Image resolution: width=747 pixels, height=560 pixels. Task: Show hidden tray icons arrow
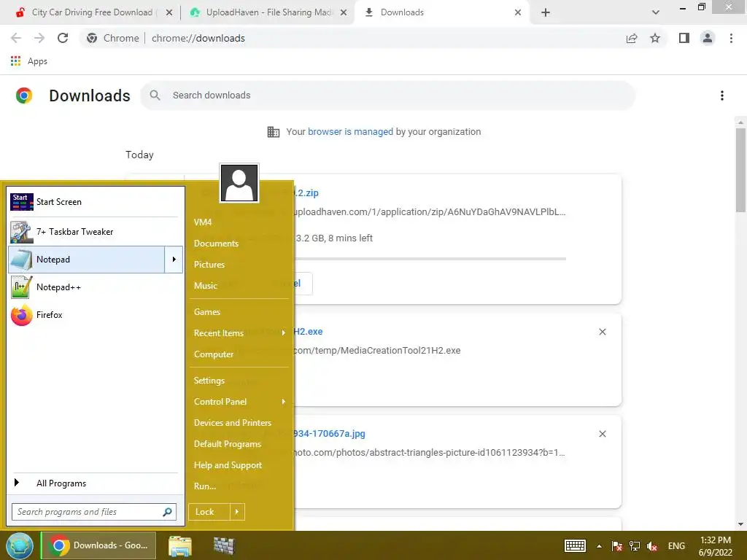pyautogui.click(x=600, y=546)
